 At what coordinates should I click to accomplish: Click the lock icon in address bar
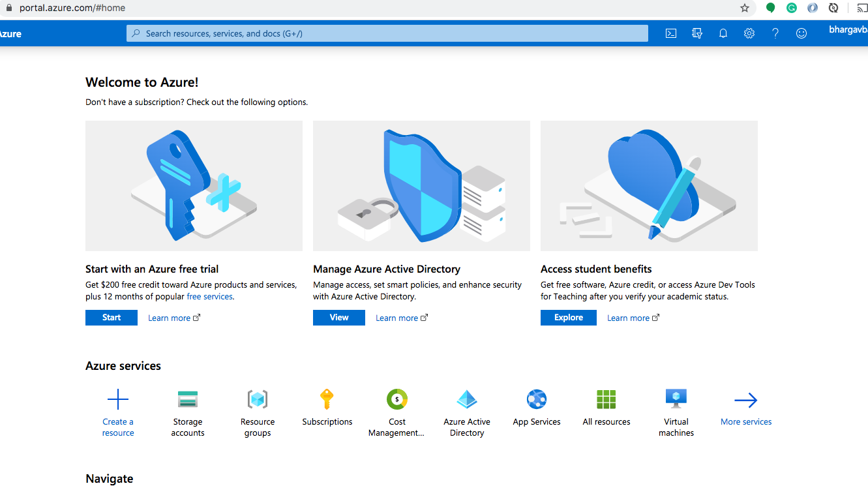click(x=9, y=8)
